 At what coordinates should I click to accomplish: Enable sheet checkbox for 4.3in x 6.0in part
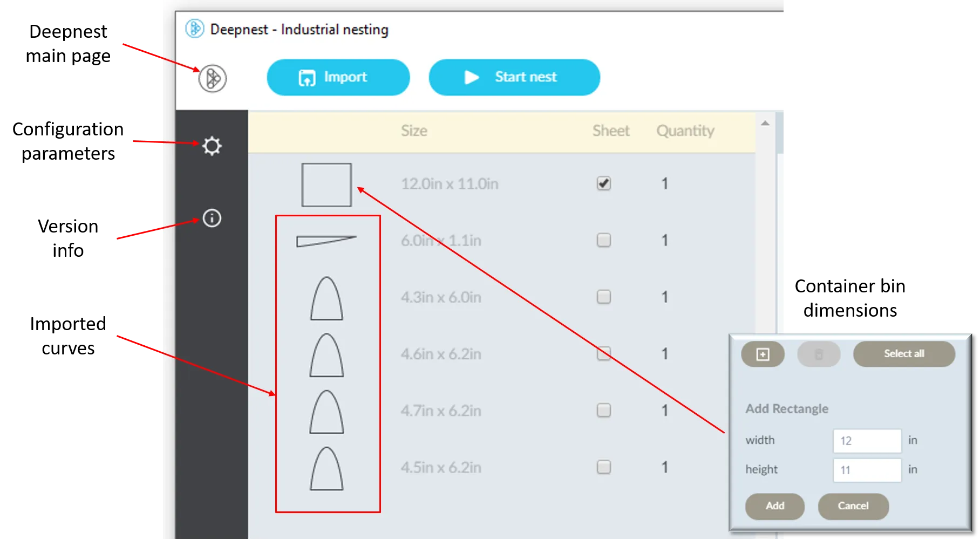click(x=604, y=297)
